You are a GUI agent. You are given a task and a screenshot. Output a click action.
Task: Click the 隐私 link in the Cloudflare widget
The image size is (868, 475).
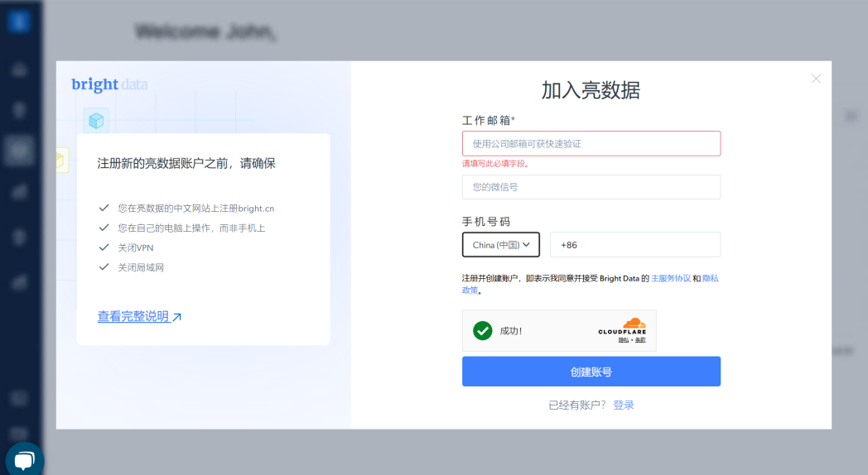click(x=624, y=340)
